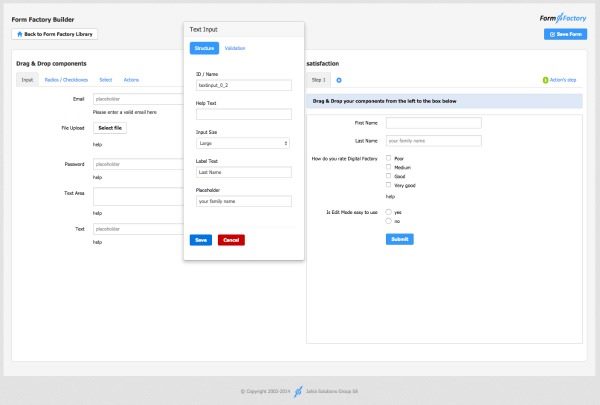Screen dimensions: 600x405
Task: Go back to Form Factory Library
Action: click(55, 34)
